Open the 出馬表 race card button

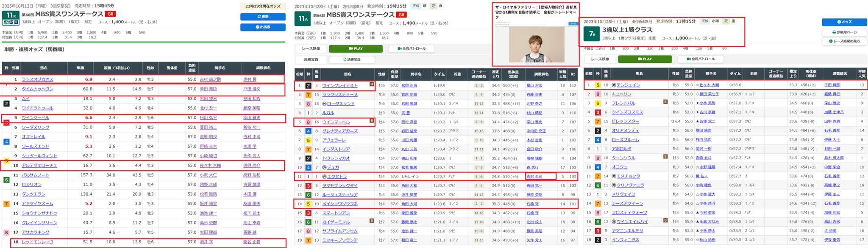[x=262, y=27]
